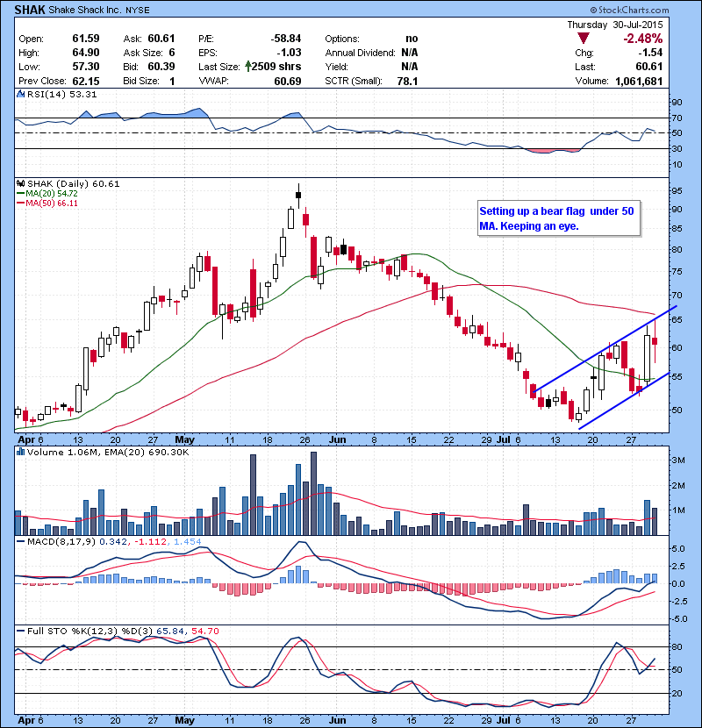Click the Full STO legend line marker
This screenshot has height=728, width=702.
pyautogui.click(x=20, y=631)
